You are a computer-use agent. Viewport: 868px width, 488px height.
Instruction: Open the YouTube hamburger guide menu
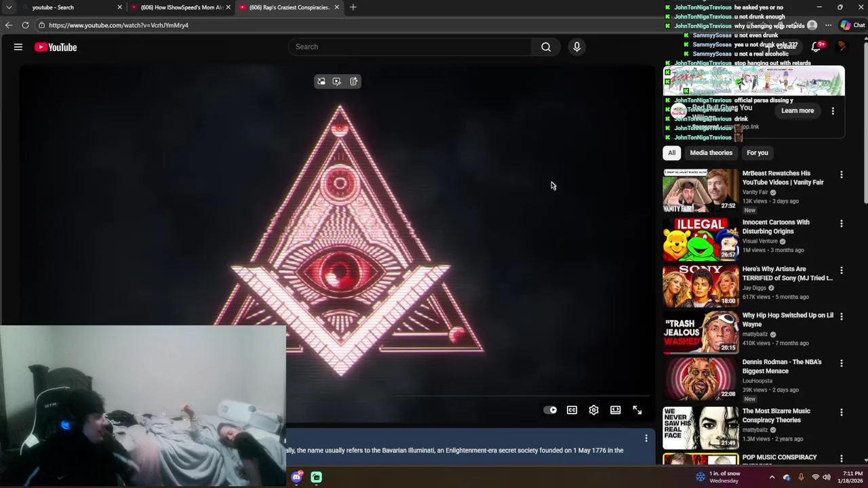coord(18,47)
